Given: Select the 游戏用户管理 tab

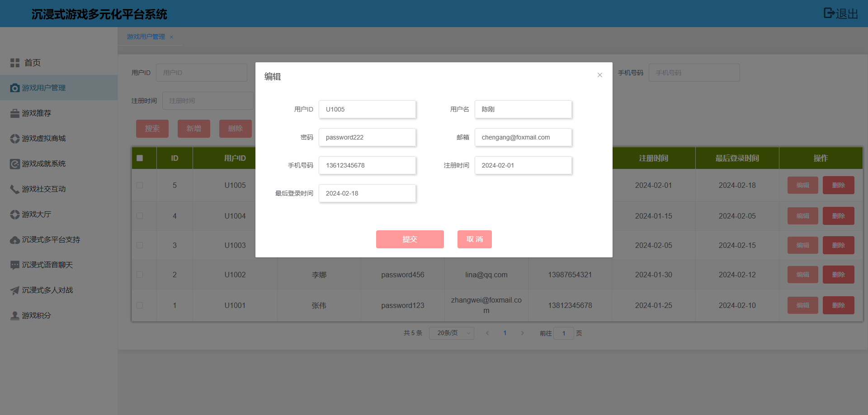Looking at the screenshot, I should point(146,37).
